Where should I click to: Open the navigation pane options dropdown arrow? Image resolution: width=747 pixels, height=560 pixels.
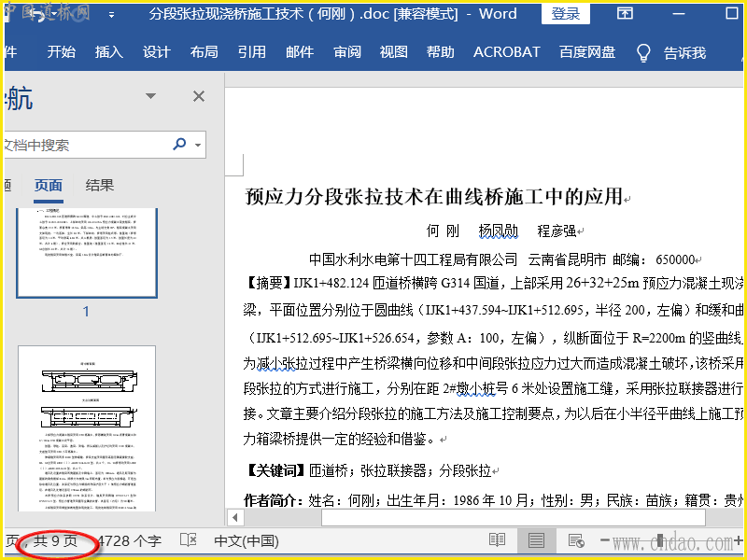click(150, 96)
